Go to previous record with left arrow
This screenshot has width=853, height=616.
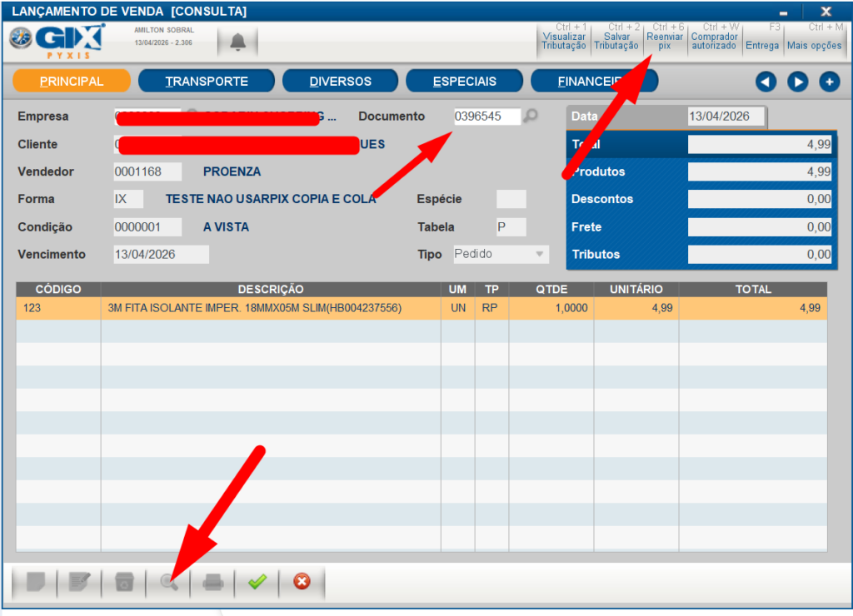click(766, 82)
